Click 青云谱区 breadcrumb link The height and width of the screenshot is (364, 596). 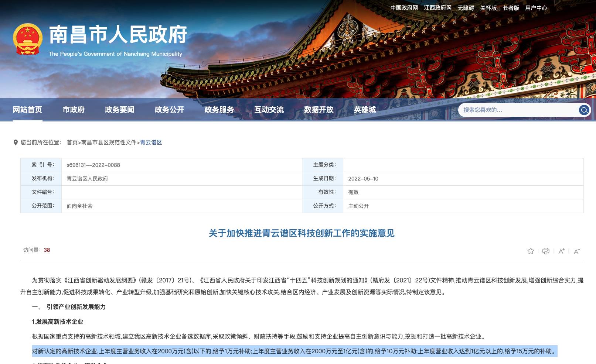[151, 142]
